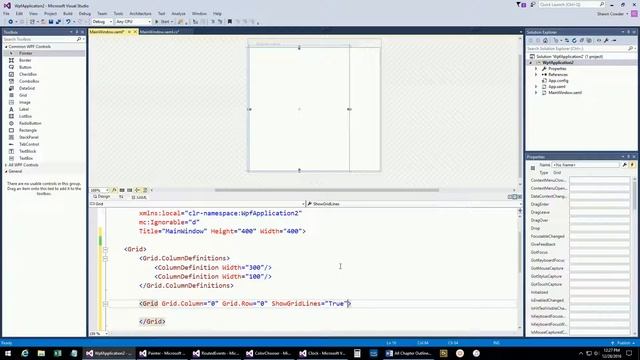
Task: Select the WpfApplication2 project node
Action: [558, 62]
